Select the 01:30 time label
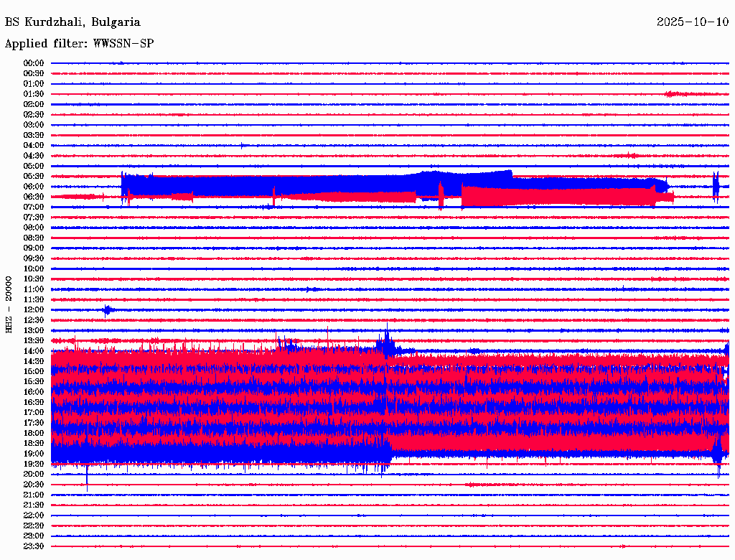This screenshot has height=560, width=735. (34, 94)
